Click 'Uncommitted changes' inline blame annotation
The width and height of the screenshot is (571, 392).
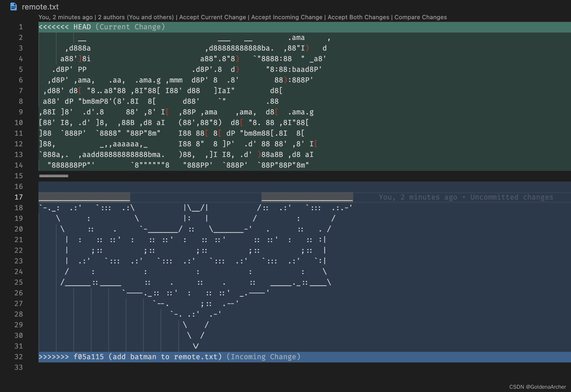[x=512, y=197]
